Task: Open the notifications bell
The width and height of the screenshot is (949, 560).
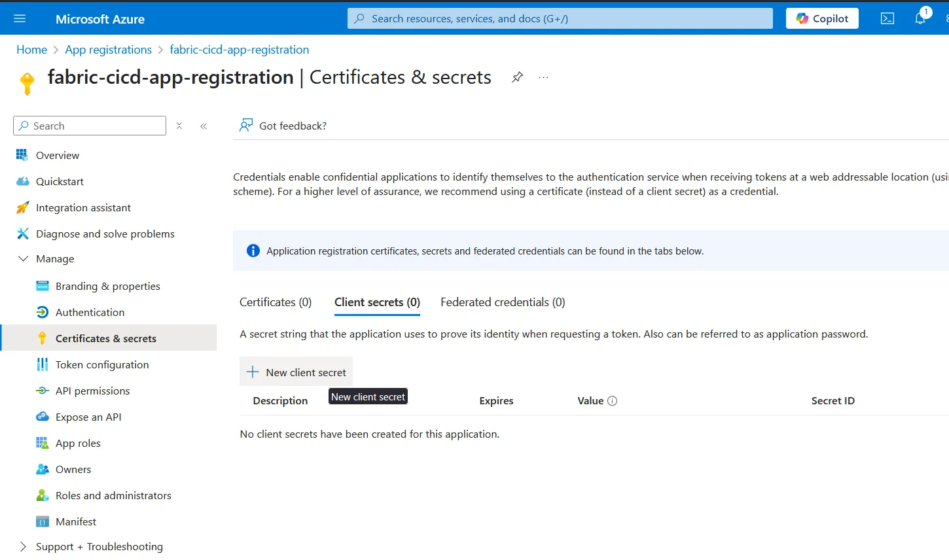Action: pyautogui.click(x=920, y=18)
